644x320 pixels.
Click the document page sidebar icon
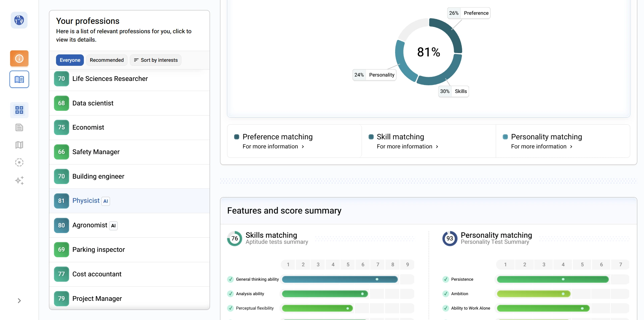tap(19, 128)
